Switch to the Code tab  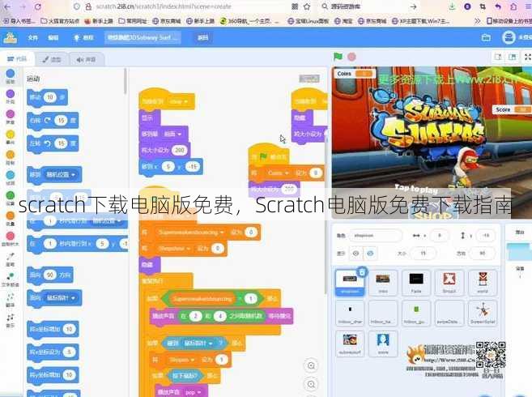17,59
